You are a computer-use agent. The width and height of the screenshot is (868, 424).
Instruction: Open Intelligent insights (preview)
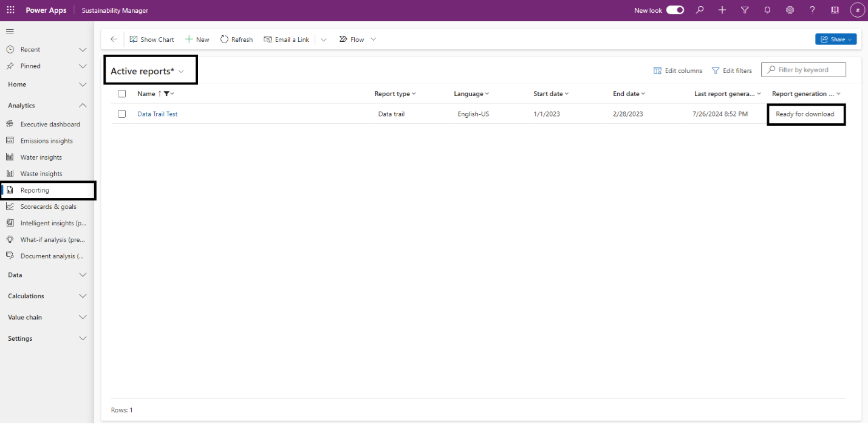50,222
